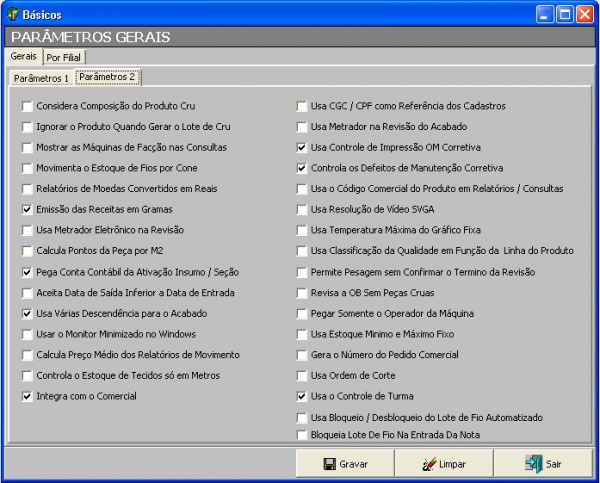Enable Usa Ordem de Corte option
Screen dimensions: 600x483
[302, 375]
